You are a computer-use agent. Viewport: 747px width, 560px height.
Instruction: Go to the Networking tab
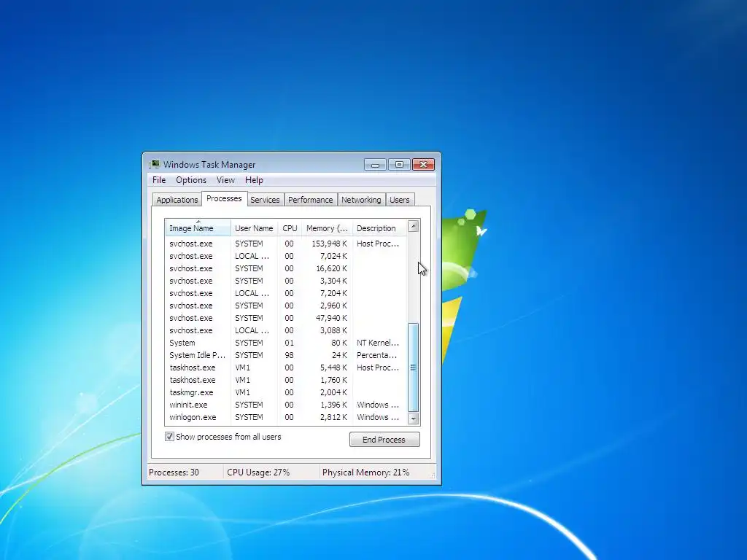tap(361, 200)
